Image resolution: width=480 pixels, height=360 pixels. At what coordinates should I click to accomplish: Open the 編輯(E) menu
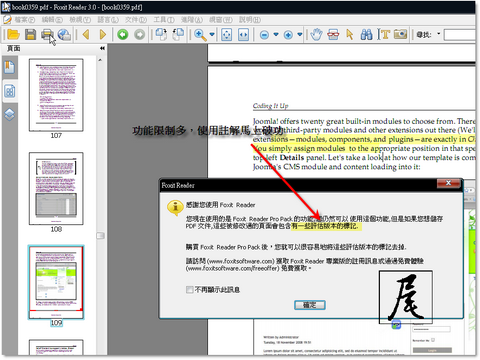[52, 20]
